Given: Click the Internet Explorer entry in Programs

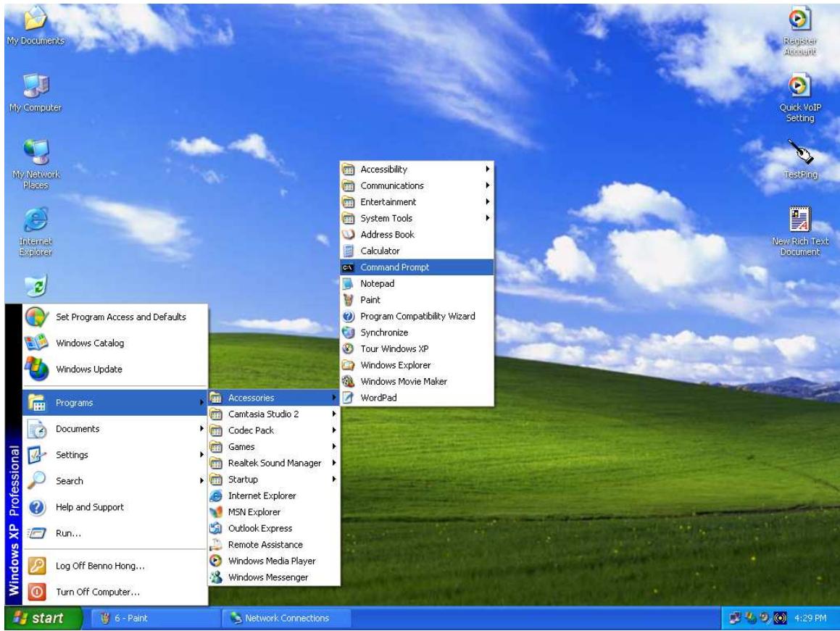Looking at the screenshot, I should pyautogui.click(x=274, y=496).
